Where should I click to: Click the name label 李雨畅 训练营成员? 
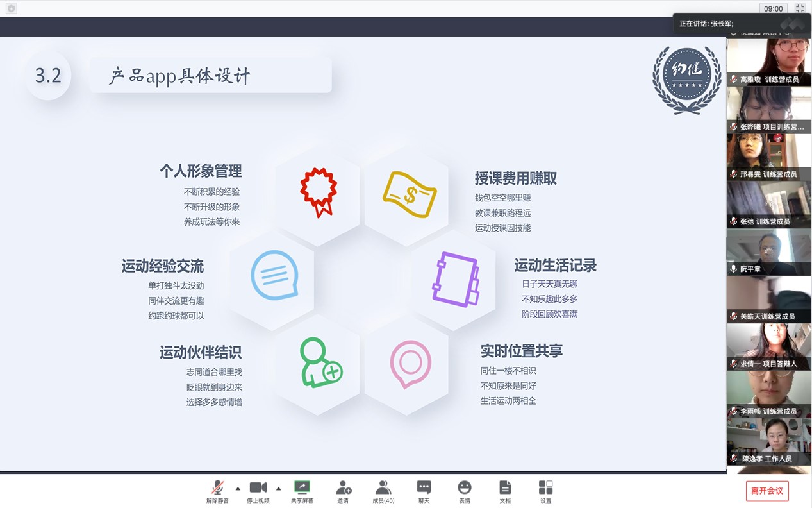tap(768, 412)
